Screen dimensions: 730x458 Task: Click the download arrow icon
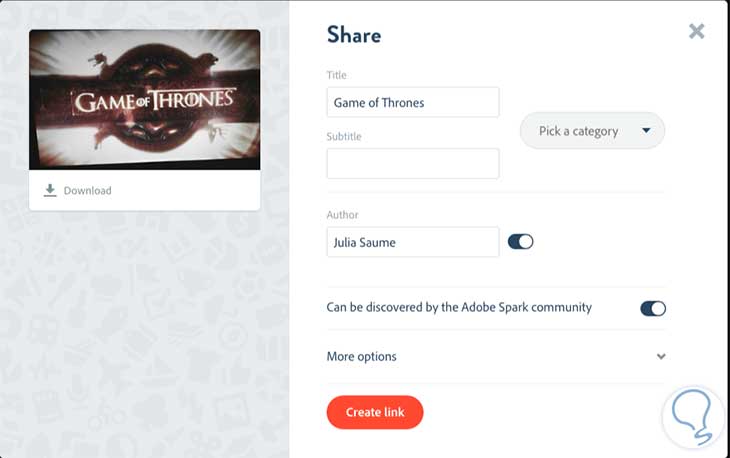coord(50,190)
